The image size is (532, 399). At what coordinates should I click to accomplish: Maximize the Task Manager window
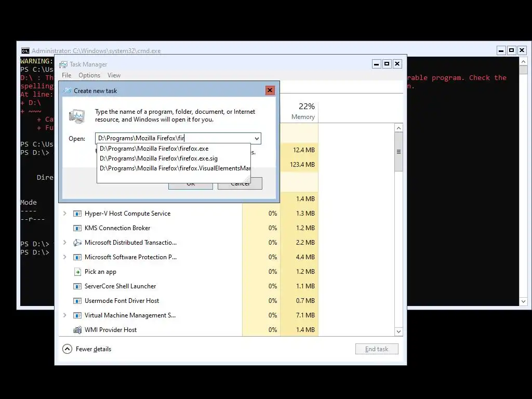pos(387,64)
